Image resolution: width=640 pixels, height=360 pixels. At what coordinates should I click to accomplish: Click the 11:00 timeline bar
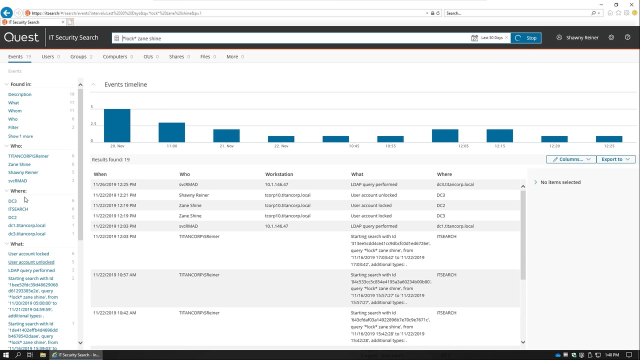(172, 132)
